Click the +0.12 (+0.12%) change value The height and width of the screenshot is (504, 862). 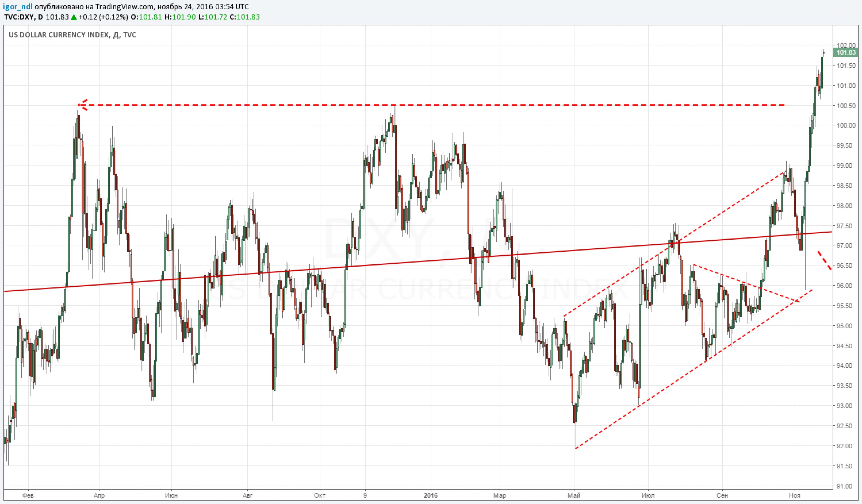[x=103, y=17]
